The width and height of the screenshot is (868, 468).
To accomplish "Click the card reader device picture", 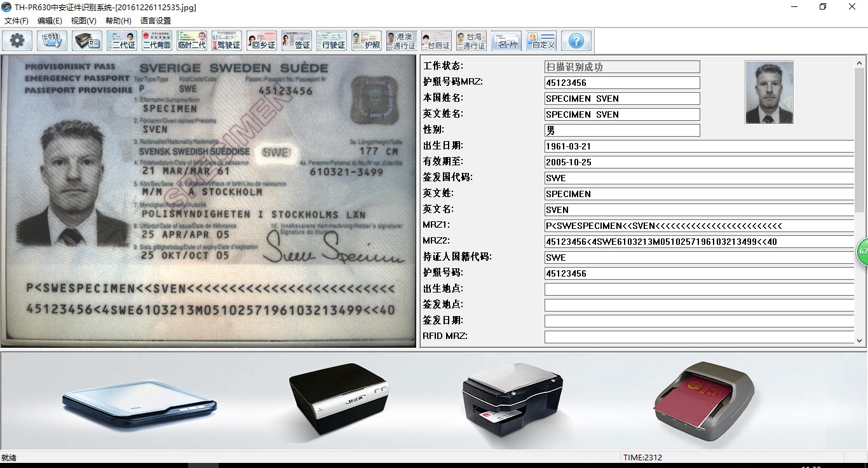I will coord(512,399).
